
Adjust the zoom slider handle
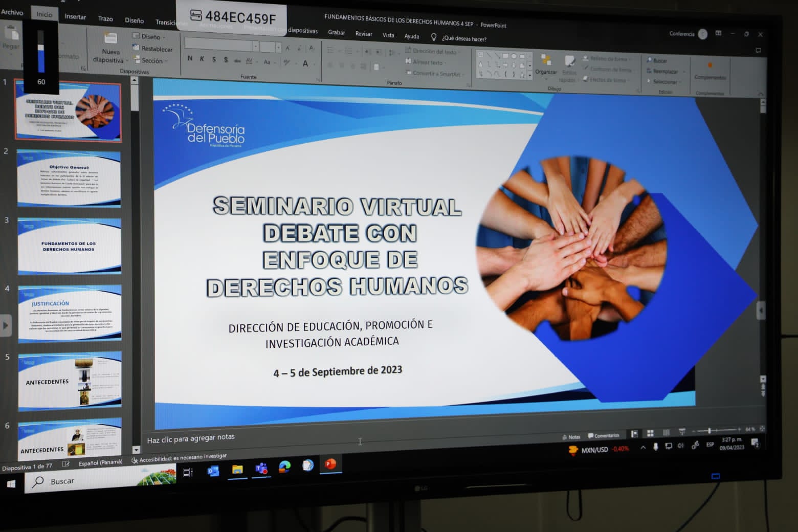(x=710, y=431)
